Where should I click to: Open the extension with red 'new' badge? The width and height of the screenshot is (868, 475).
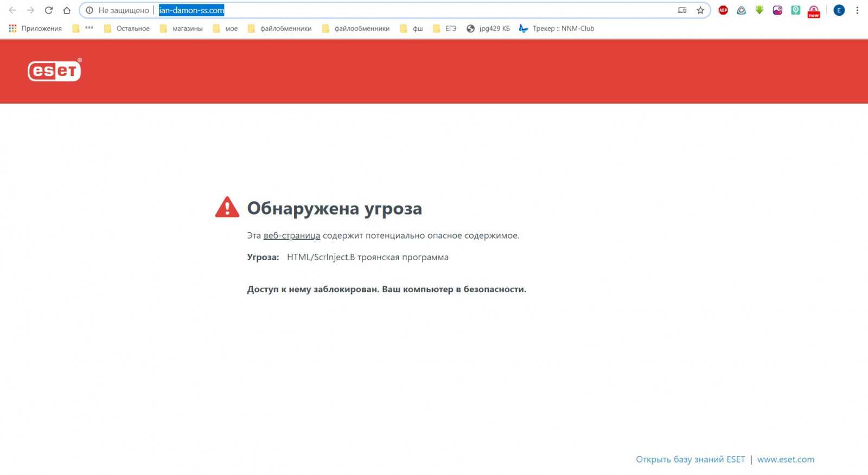point(814,11)
